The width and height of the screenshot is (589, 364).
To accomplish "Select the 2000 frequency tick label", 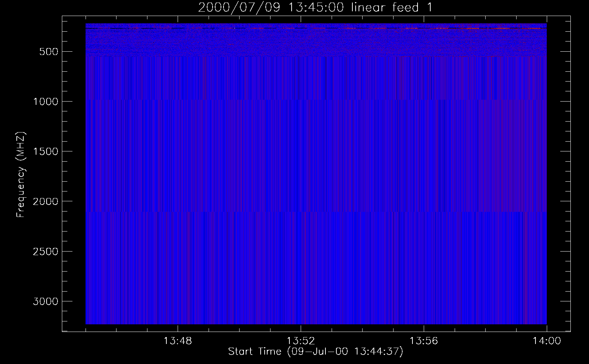I will click(45, 201).
